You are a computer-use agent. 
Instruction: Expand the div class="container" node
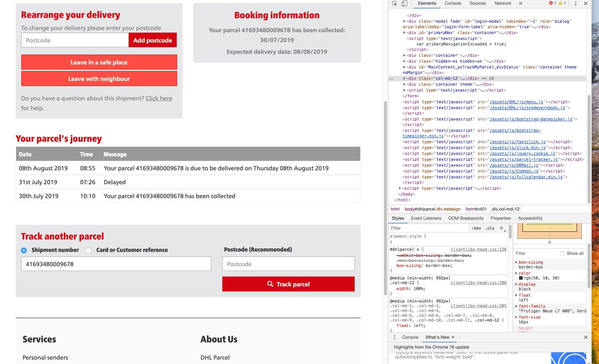pyautogui.click(x=405, y=56)
